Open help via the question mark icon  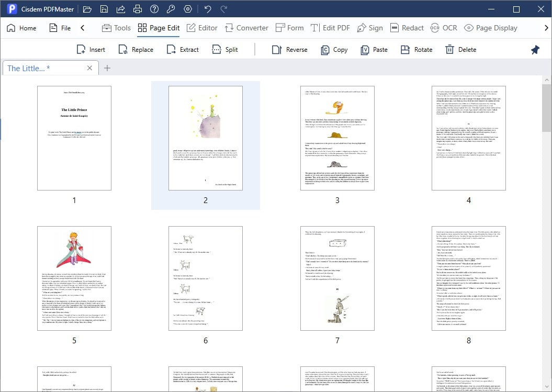[x=154, y=9]
